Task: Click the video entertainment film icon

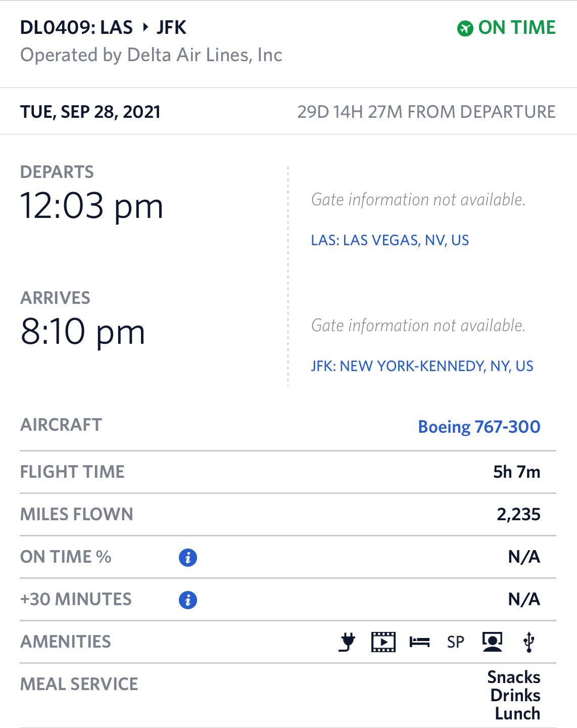Action: click(383, 642)
